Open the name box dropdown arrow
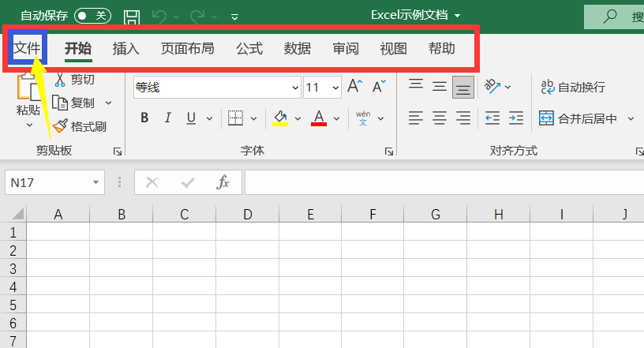 point(95,182)
